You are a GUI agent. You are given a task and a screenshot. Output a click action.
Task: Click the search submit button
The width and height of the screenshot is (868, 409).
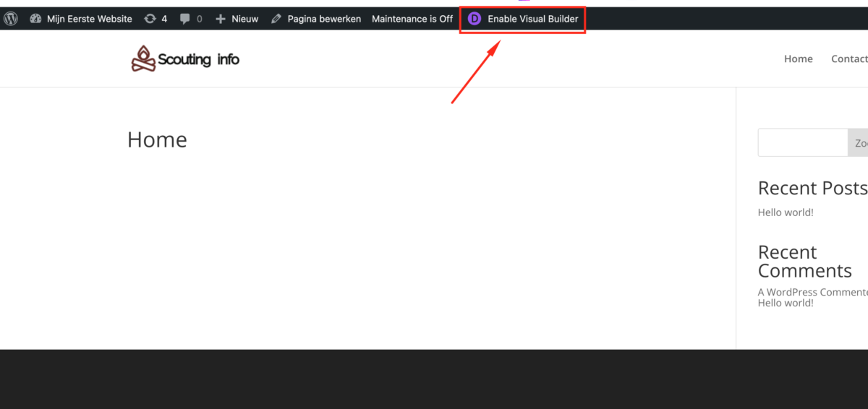click(x=858, y=142)
